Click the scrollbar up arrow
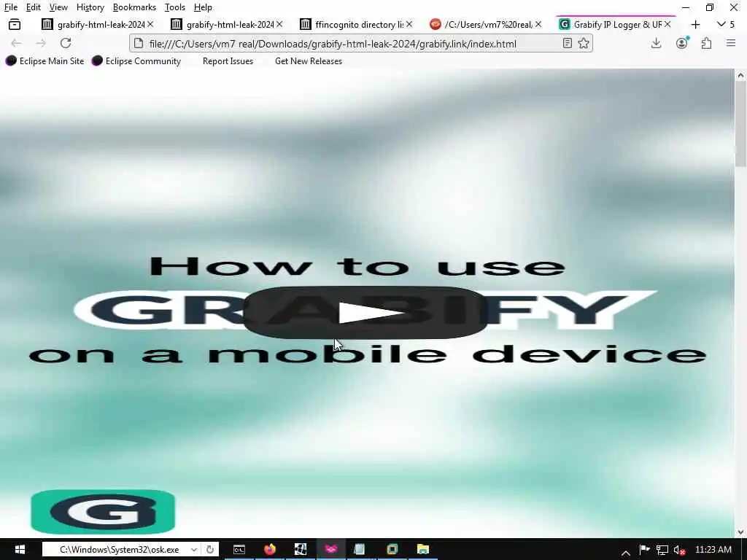The height and width of the screenshot is (560, 747). [x=740, y=75]
